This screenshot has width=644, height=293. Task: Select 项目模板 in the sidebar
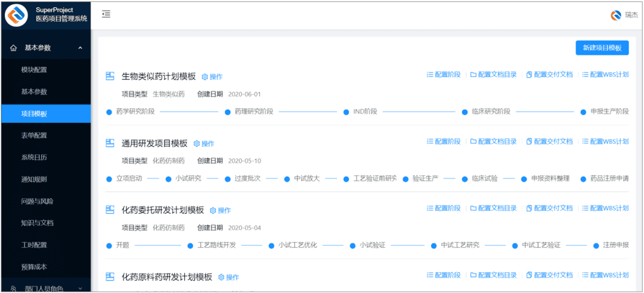tap(46, 114)
